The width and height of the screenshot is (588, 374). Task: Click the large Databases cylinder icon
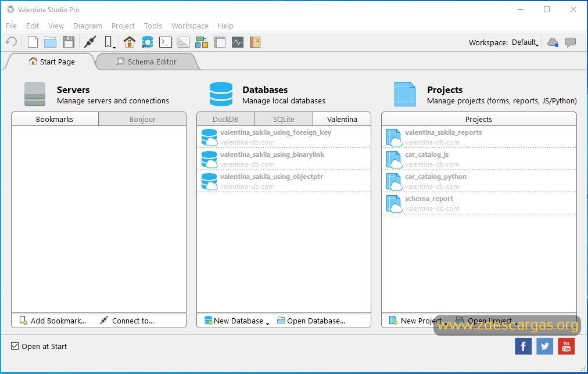coord(221,94)
